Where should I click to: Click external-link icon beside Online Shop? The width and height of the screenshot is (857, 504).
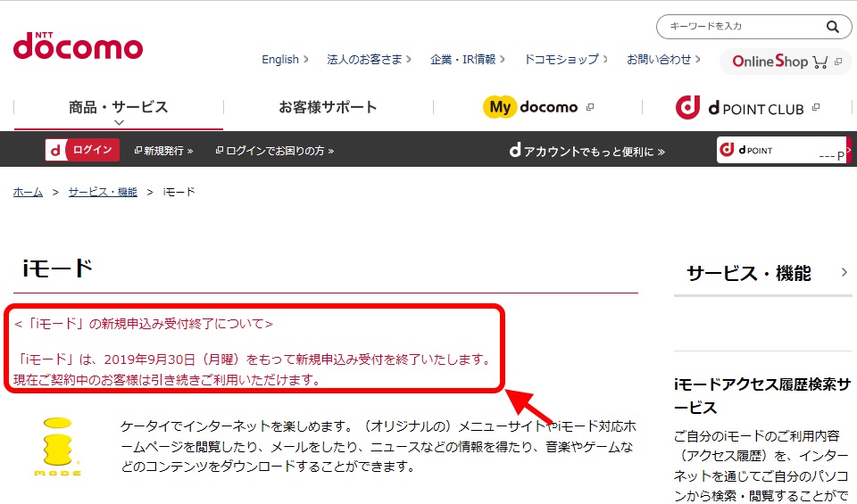coord(838,62)
